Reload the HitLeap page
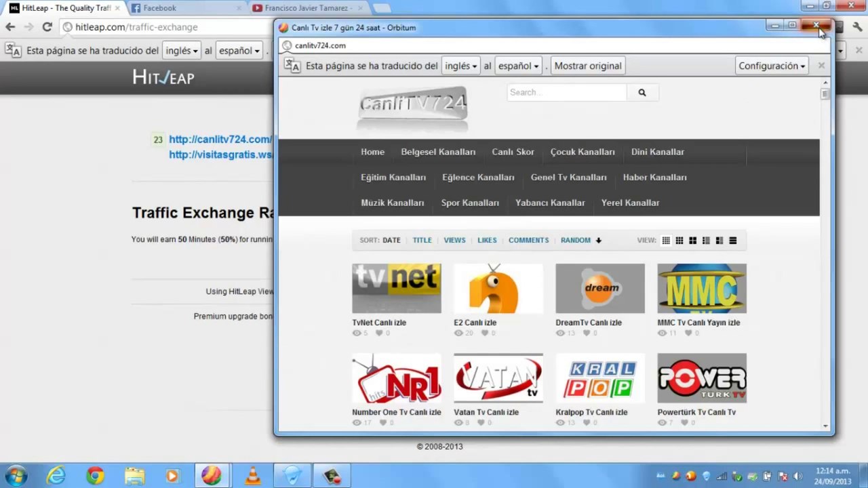This screenshot has width=868, height=488. pos(47,27)
